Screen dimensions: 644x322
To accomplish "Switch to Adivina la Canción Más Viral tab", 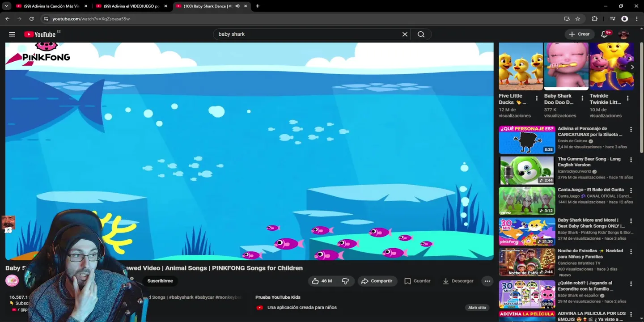I will point(51,6).
